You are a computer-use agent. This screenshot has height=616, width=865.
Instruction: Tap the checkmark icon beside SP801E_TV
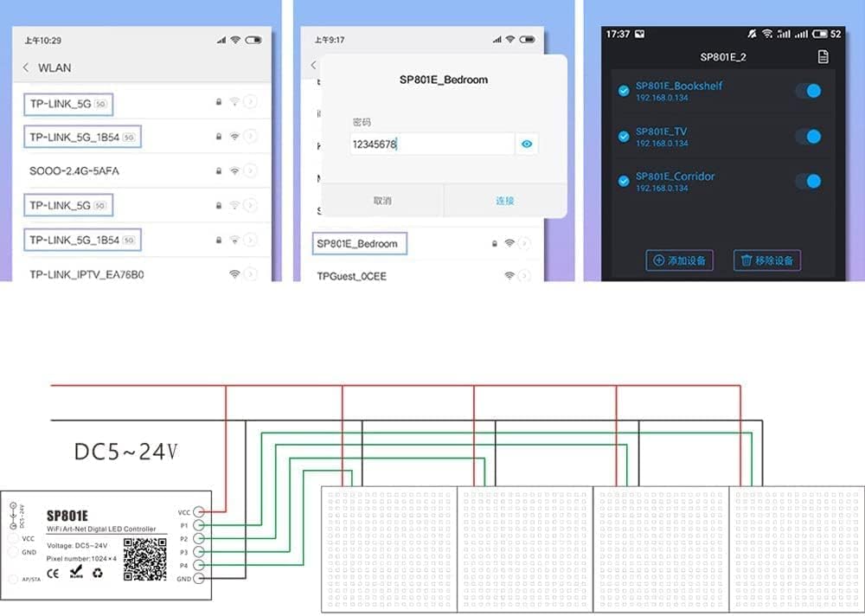[624, 136]
